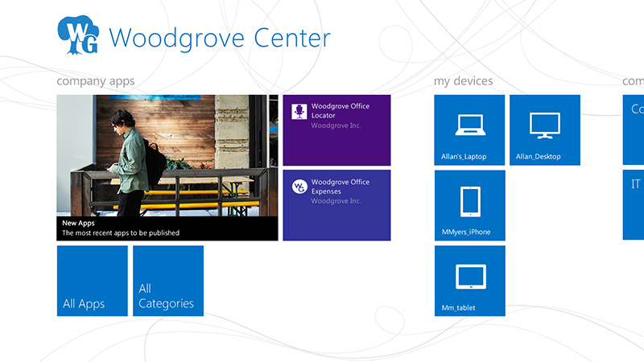This screenshot has width=644, height=362.
Task: Open Allan's_Laptop device via the laptop icon
Action: 469,124
